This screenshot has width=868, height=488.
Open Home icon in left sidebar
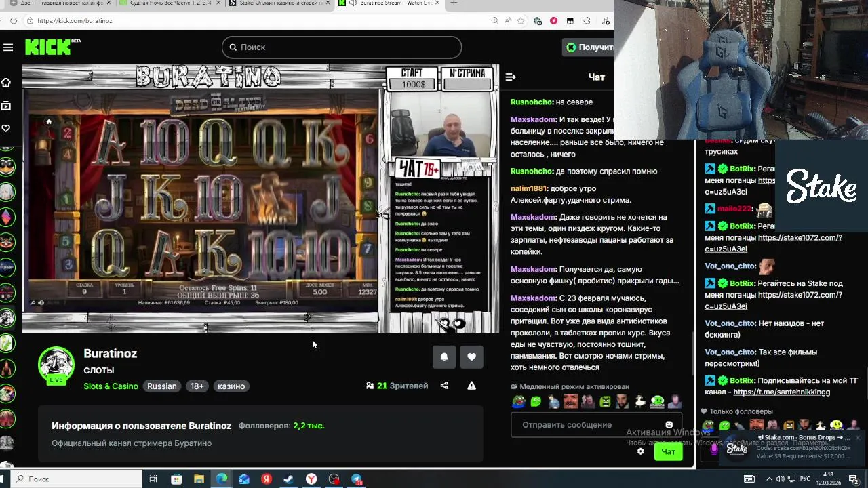(x=6, y=83)
